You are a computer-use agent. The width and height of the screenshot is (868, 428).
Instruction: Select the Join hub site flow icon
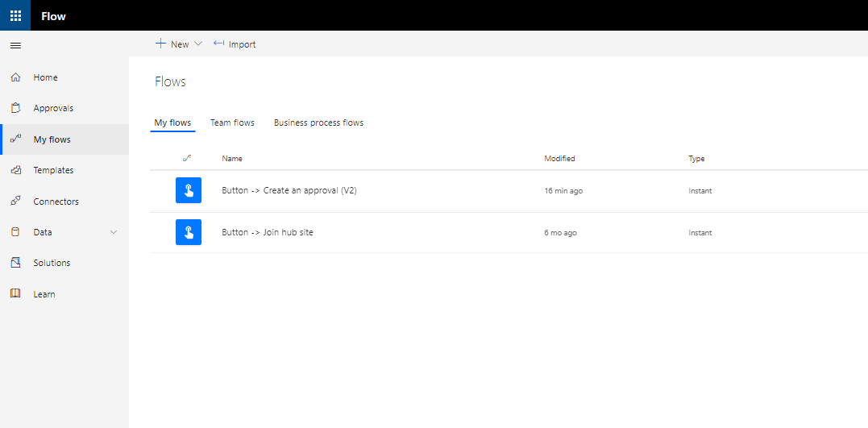[x=189, y=232]
